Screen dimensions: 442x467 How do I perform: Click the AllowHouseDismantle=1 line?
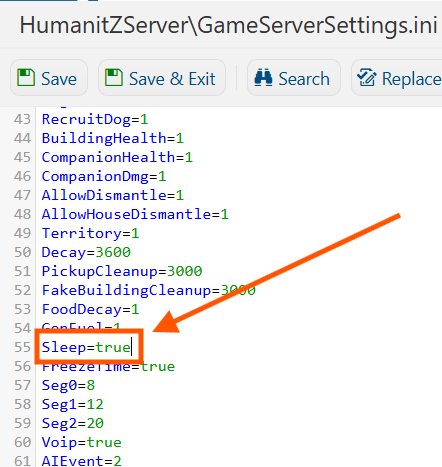pos(135,214)
